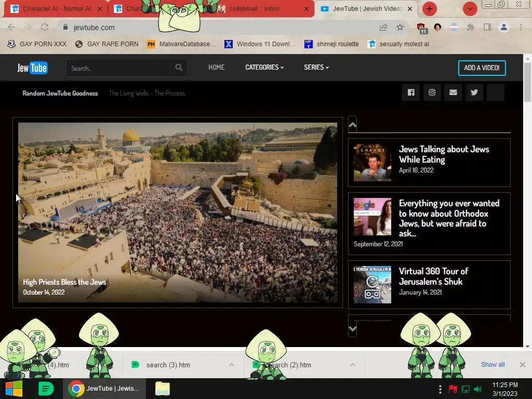The image size is (532, 399).
Task: Click the JewTube site logo
Action: point(33,68)
